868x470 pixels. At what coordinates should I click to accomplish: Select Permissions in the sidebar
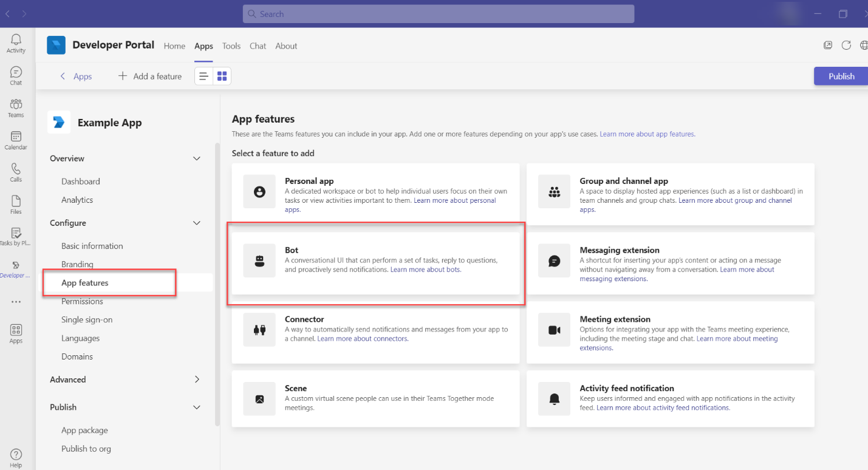point(82,301)
